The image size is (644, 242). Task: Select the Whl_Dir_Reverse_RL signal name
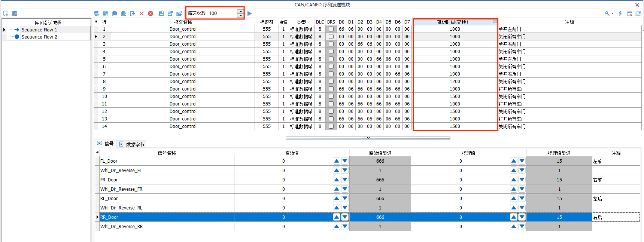[x=121, y=208]
